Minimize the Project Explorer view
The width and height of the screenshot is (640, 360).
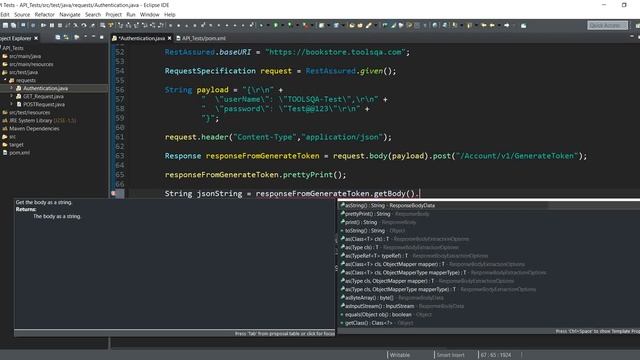tap(93, 37)
